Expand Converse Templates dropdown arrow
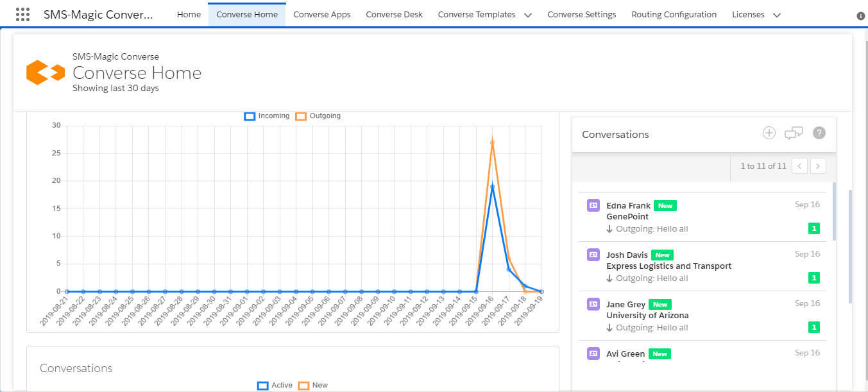 (528, 15)
